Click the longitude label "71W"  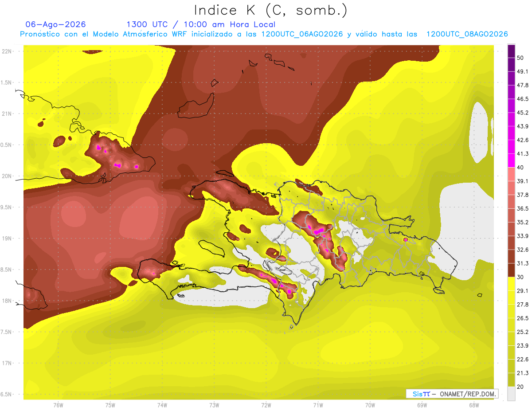[318, 405]
